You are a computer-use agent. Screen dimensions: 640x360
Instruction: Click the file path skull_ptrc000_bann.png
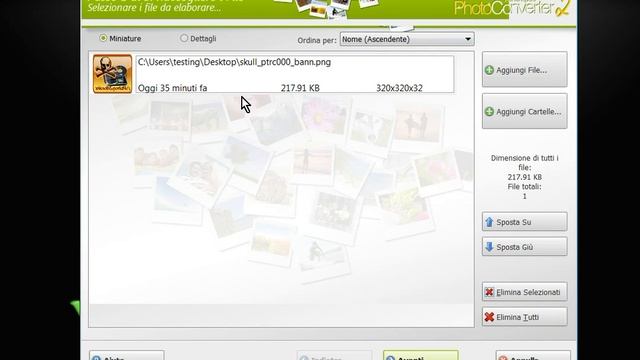pos(234,62)
